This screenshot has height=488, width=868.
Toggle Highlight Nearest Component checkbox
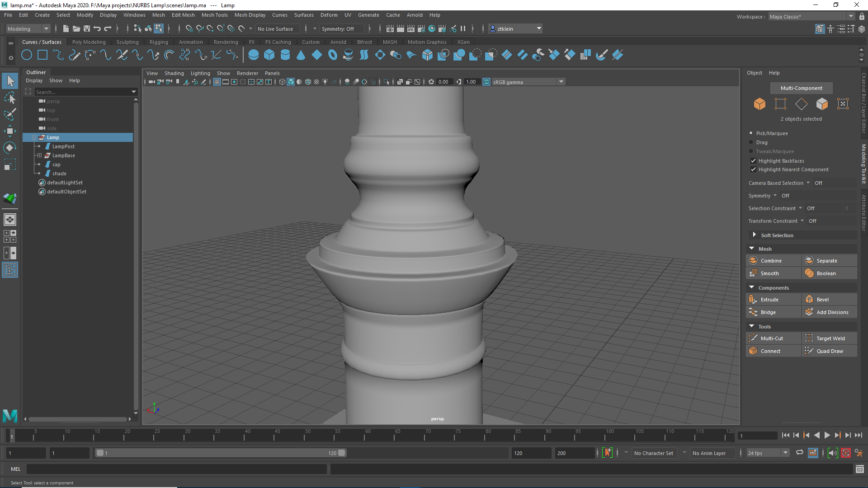[753, 169]
